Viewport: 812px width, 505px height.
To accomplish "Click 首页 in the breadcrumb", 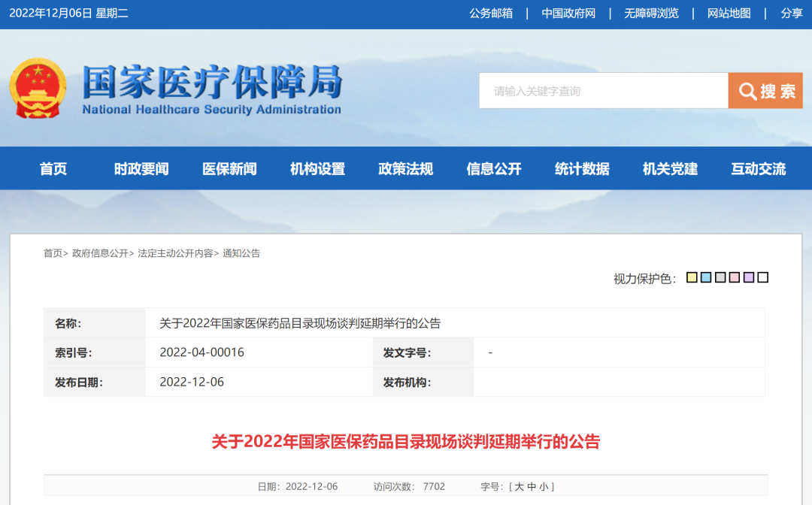I will click(x=53, y=253).
